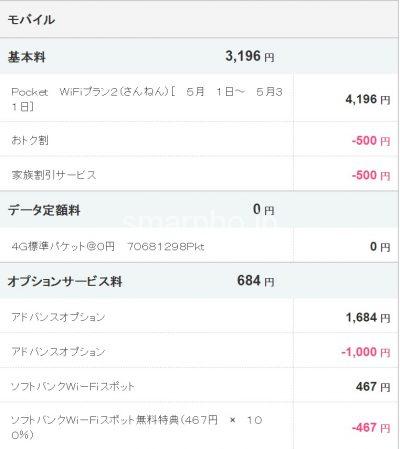The width and height of the screenshot is (400, 449).
Task: Select the アドバンスオプション 1,684円 row label
Action: click(58, 317)
